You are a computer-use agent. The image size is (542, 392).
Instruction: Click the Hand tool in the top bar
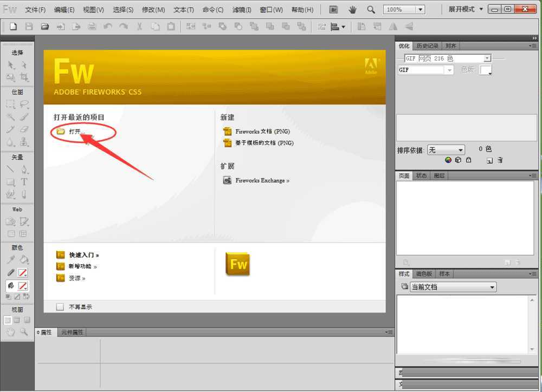(x=352, y=10)
